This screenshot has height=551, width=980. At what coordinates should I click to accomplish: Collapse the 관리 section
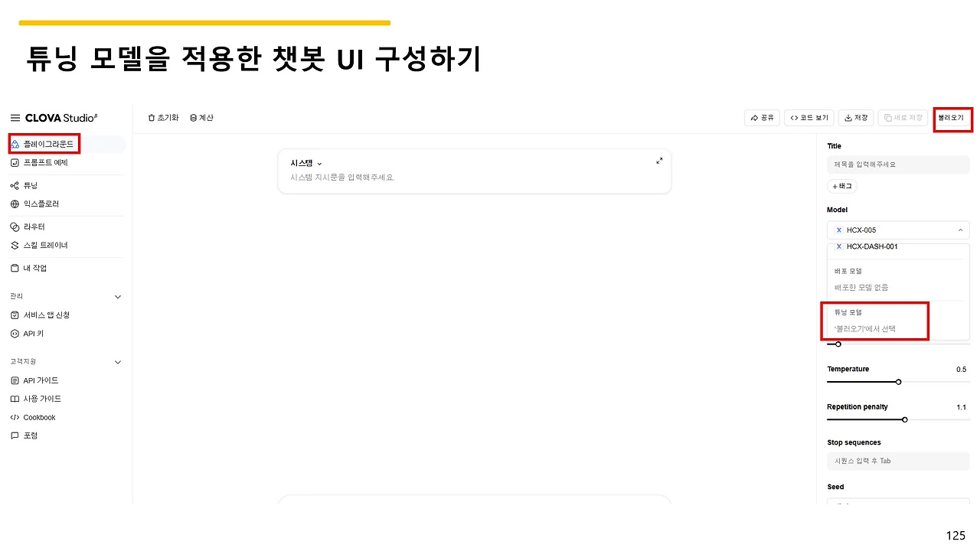(x=118, y=296)
